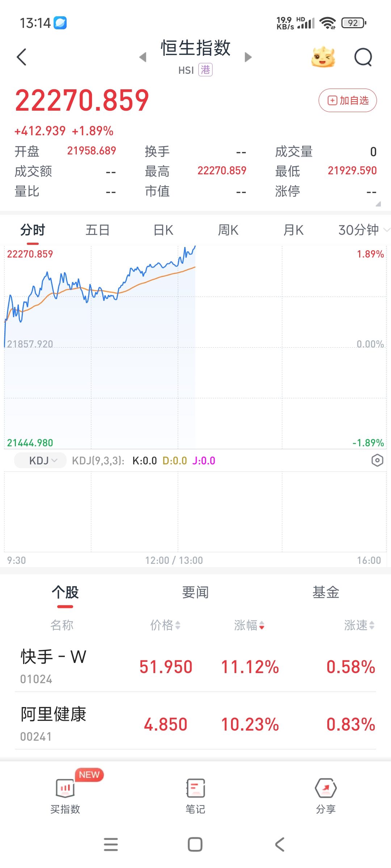Select the 要闻 news tab
391x868 pixels.
click(x=195, y=592)
